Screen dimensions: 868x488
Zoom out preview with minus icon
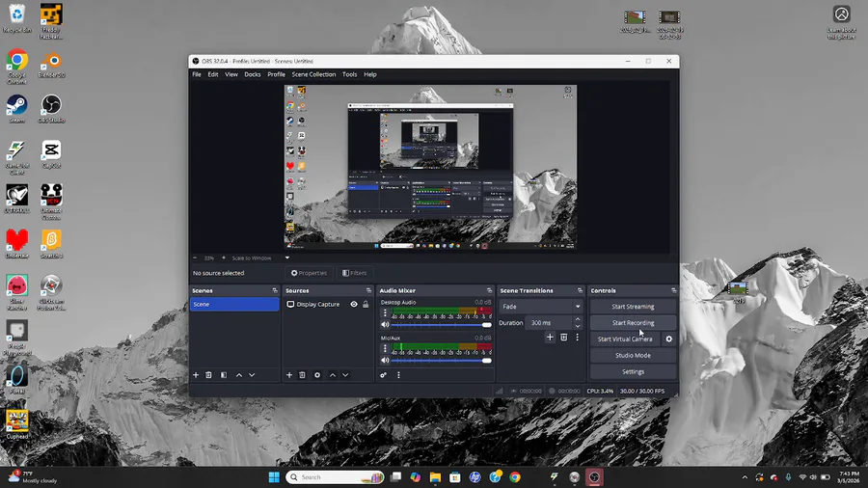(195, 258)
